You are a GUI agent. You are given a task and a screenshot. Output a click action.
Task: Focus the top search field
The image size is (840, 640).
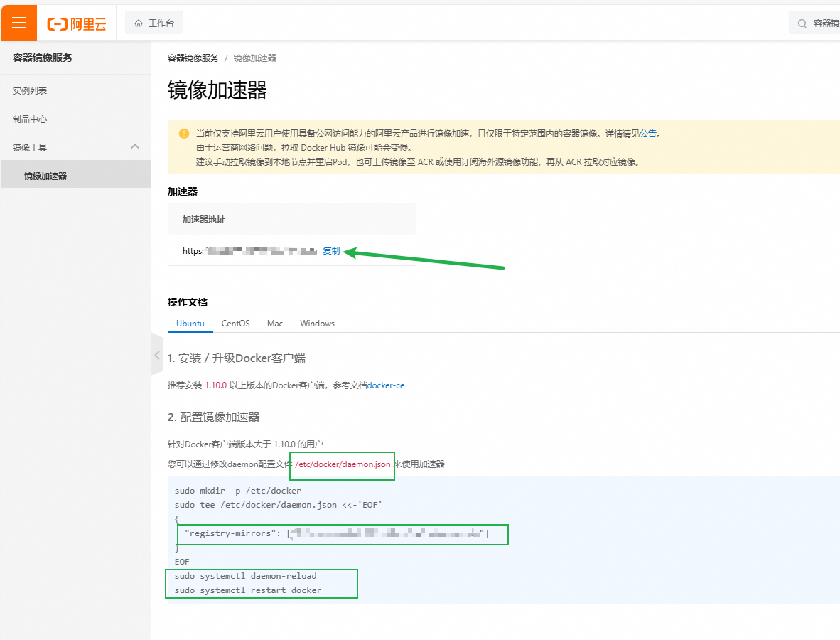pos(814,23)
